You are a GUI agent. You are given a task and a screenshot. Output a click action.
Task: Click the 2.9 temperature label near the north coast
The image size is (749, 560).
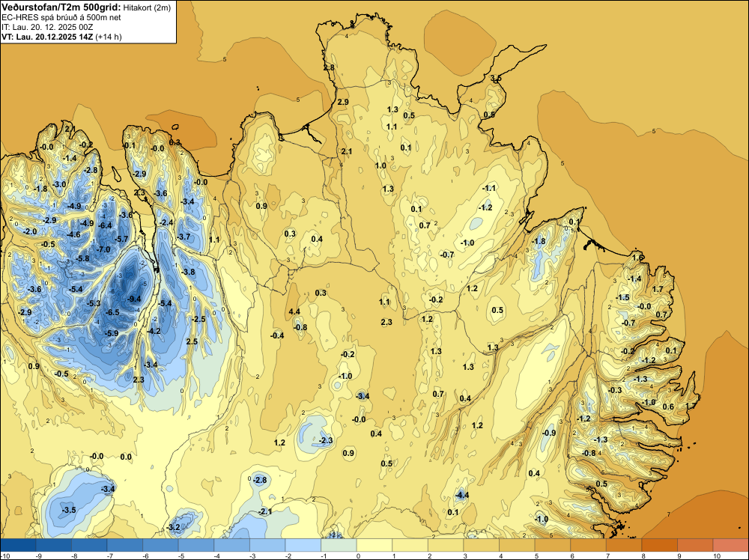343,102
